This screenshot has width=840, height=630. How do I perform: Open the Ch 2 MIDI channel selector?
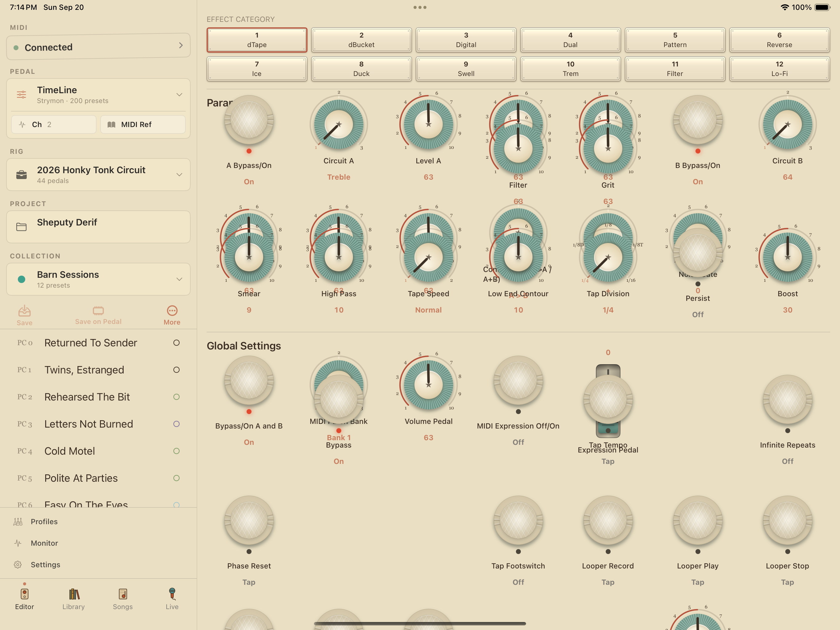53,125
